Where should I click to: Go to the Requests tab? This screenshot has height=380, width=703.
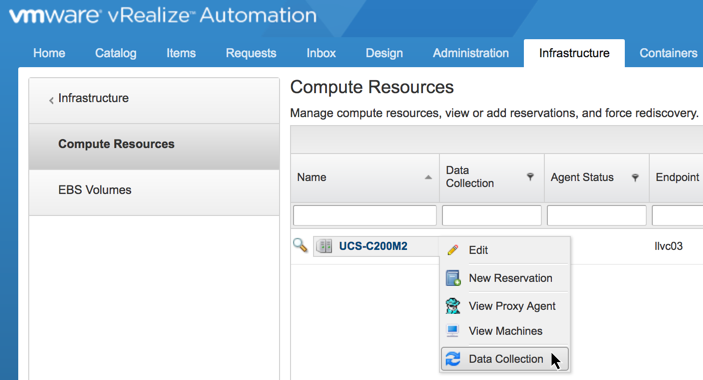251,53
